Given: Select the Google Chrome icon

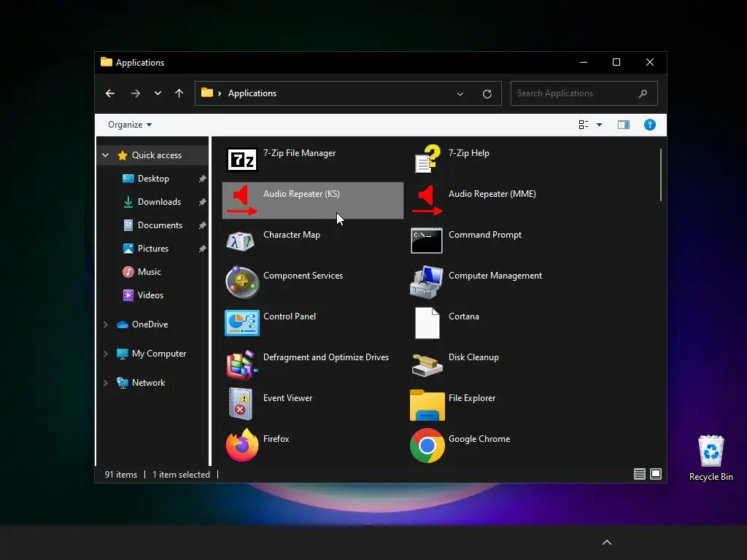Looking at the screenshot, I should [x=427, y=446].
